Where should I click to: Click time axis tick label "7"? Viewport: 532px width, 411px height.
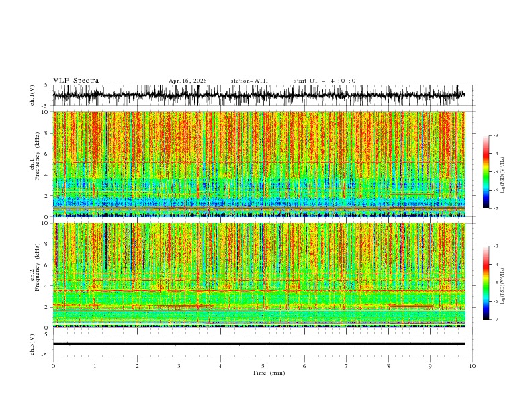pos(347,366)
